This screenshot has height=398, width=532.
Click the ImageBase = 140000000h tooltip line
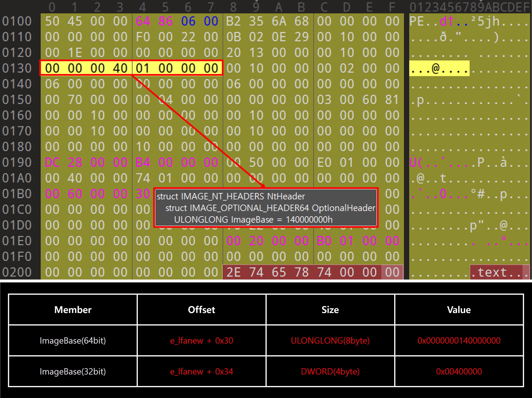(253, 220)
